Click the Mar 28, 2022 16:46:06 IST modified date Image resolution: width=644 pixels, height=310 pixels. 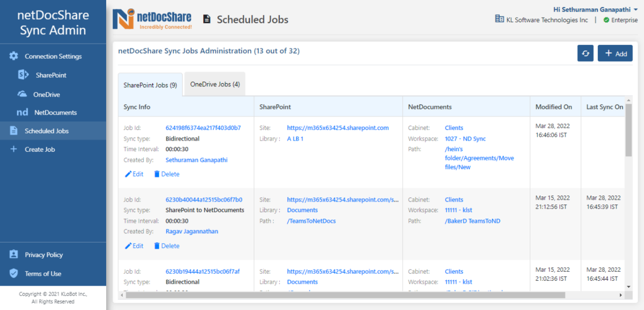pos(553,130)
